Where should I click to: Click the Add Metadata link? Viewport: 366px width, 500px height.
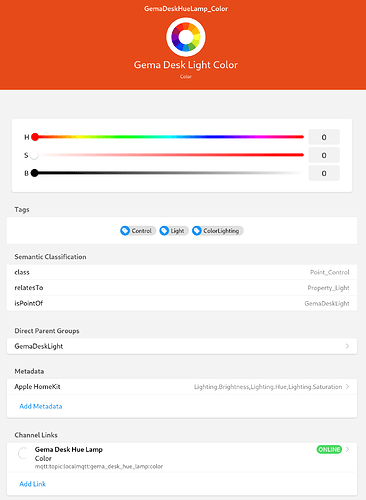pos(41,406)
